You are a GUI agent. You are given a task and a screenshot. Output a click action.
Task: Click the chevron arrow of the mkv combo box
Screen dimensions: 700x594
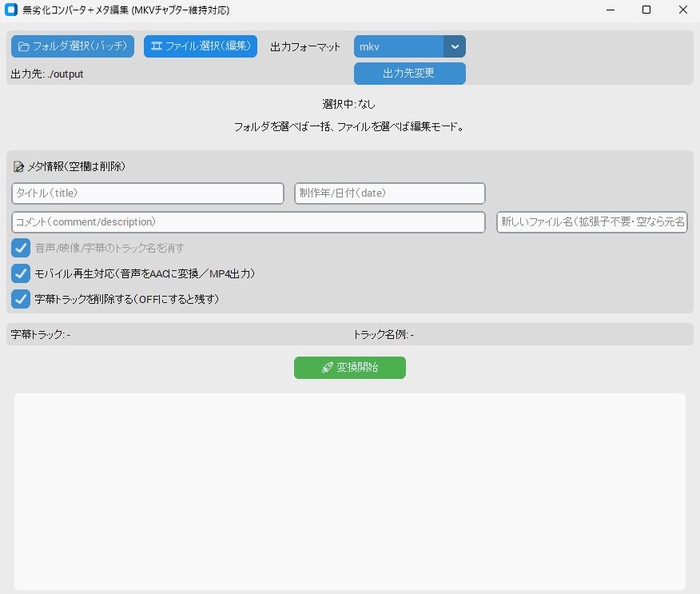[455, 46]
